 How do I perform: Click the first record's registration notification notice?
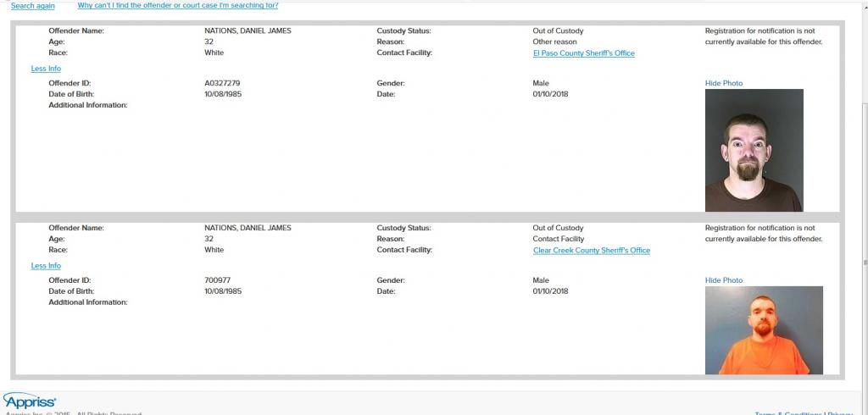[x=763, y=36]
